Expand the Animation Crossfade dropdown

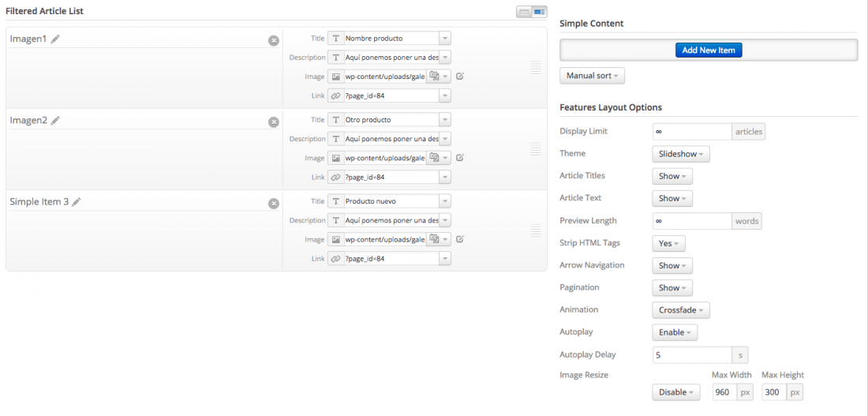pos(681,310)
